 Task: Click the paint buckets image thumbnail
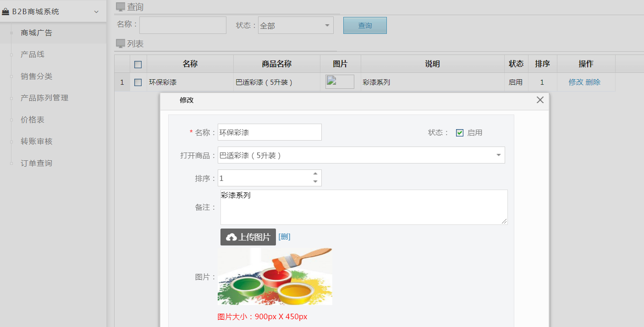[x=275, y=276]
